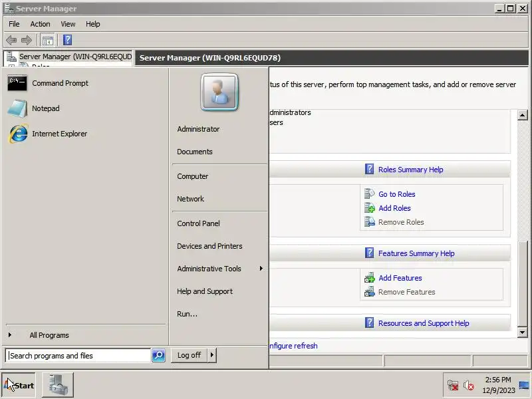
Task: Open Server Manager pinned taskbar icon
Action: (58, 385)
